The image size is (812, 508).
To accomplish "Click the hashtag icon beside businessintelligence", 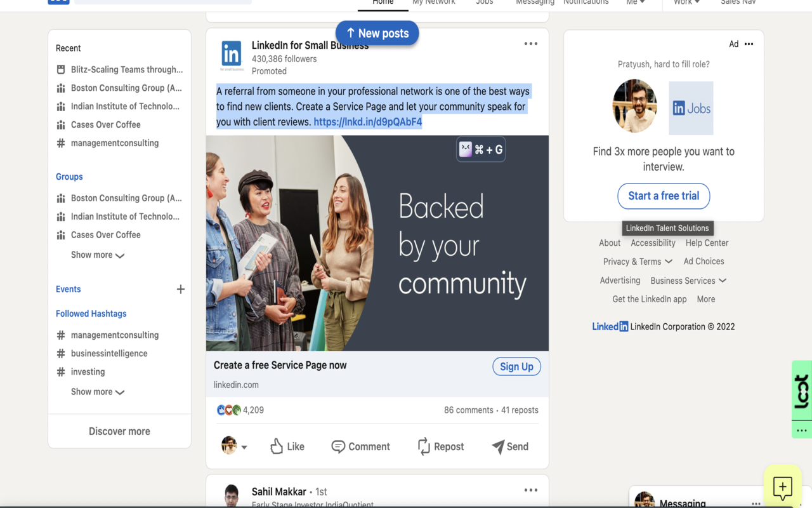I will (61, 354).
